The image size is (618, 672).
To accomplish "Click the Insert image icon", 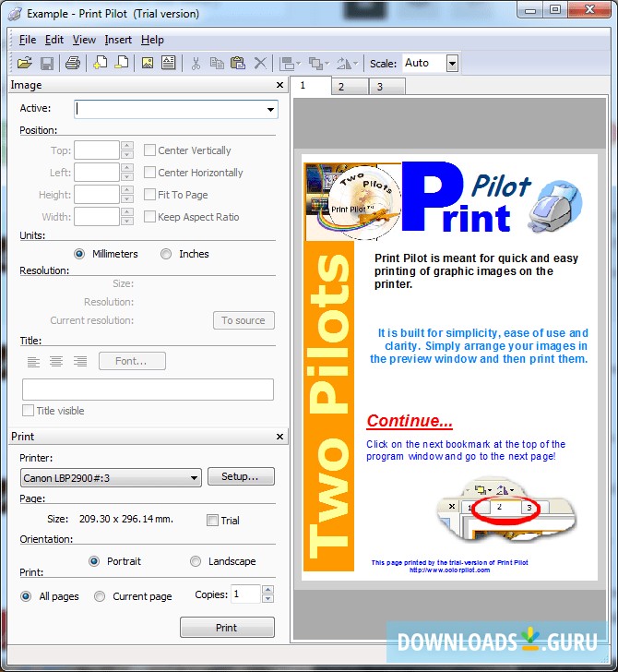I will (x=148, y=63).
